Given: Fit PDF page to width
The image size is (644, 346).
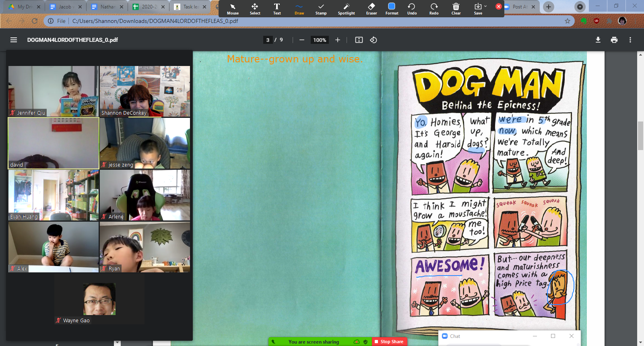Looking at the screenshot, I should pyautogui.click(x=359, y=40).
